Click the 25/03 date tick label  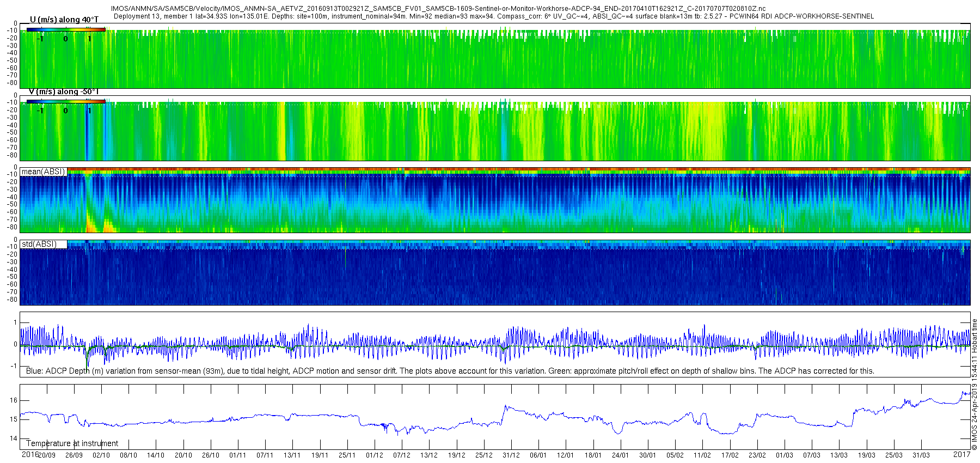click(893, 455)
